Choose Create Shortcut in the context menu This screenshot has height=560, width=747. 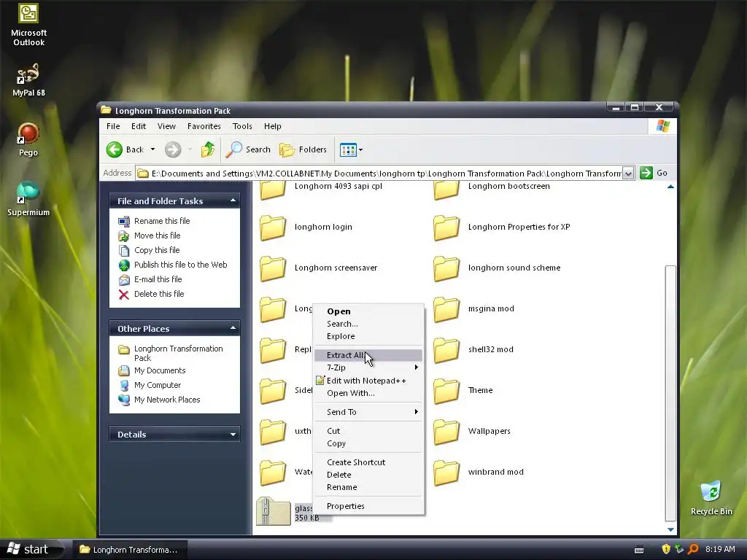(x=368, y=462)
